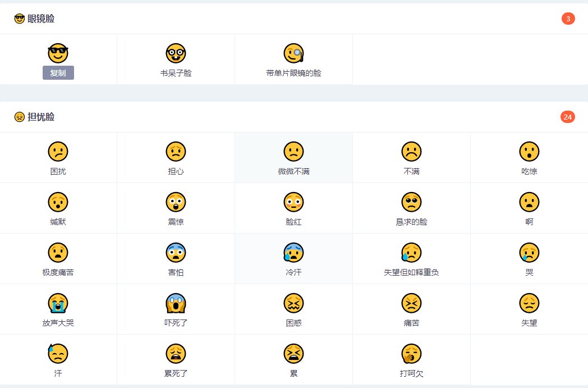Click the 担忧脸 category heading
The height and width of the screenshot is (388, 588).
(40, 117)
